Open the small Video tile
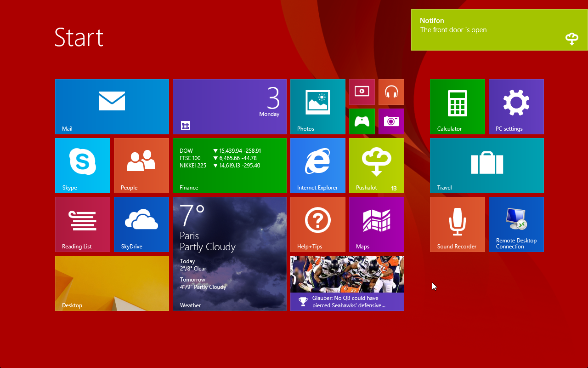 point(362,92)
